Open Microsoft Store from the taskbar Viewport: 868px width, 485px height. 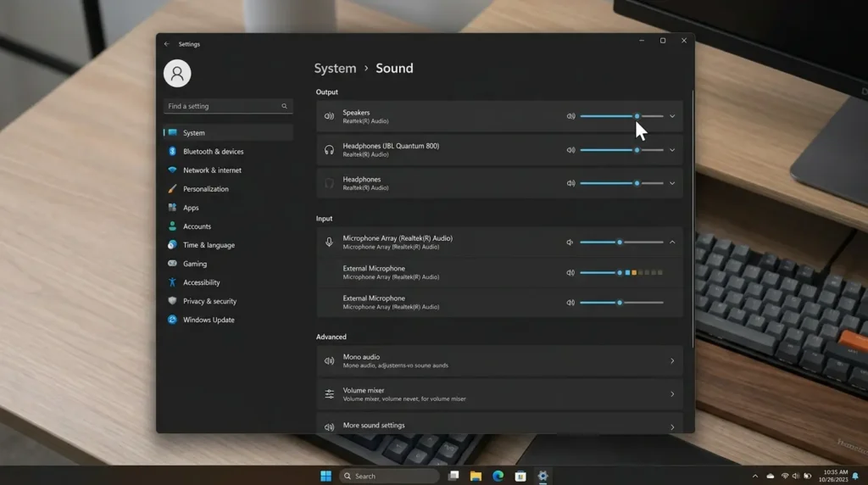(520, 477)
